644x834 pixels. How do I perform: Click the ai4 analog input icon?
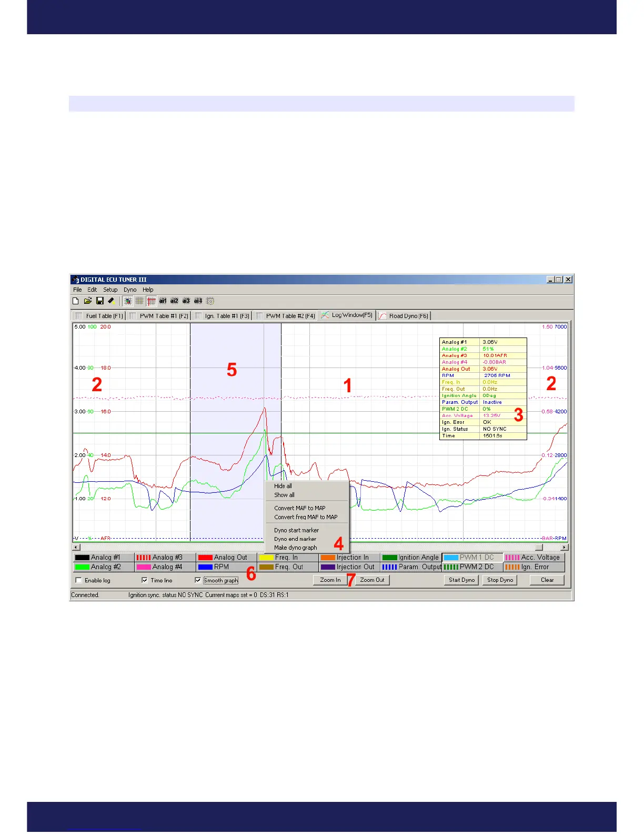(198, 301)
